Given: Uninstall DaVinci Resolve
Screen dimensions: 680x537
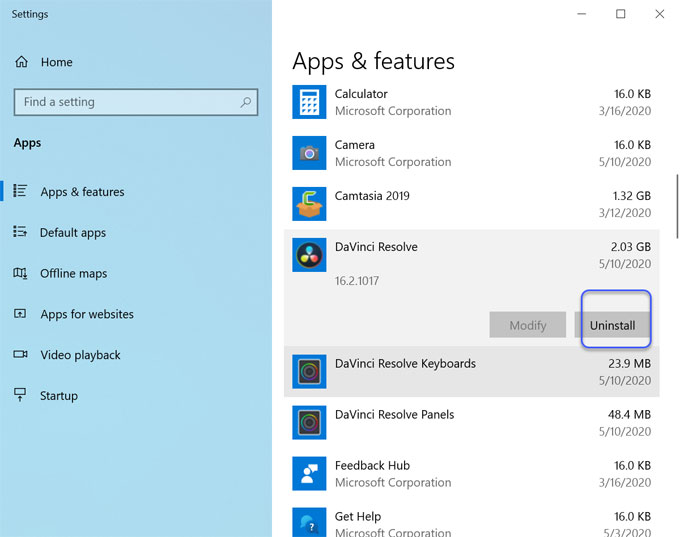Looking at the screenshot, I should [612, 325].
